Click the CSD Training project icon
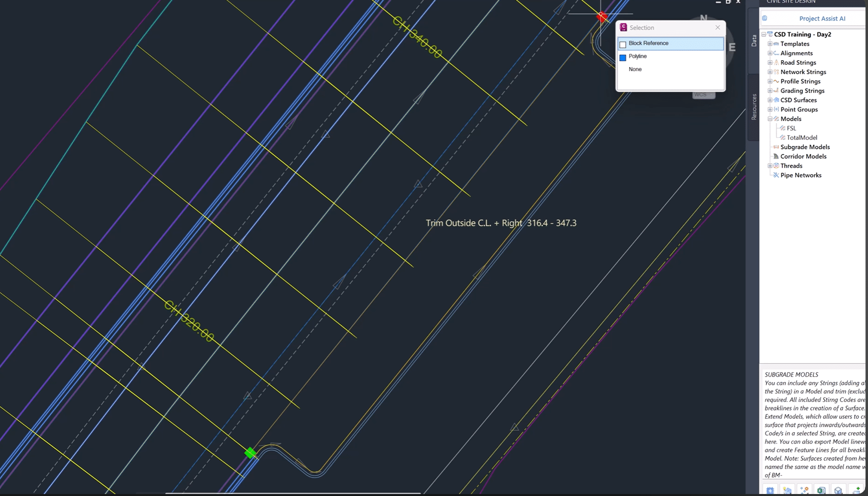868x496 pixels. pyautogui.click(x=770, y=34)
